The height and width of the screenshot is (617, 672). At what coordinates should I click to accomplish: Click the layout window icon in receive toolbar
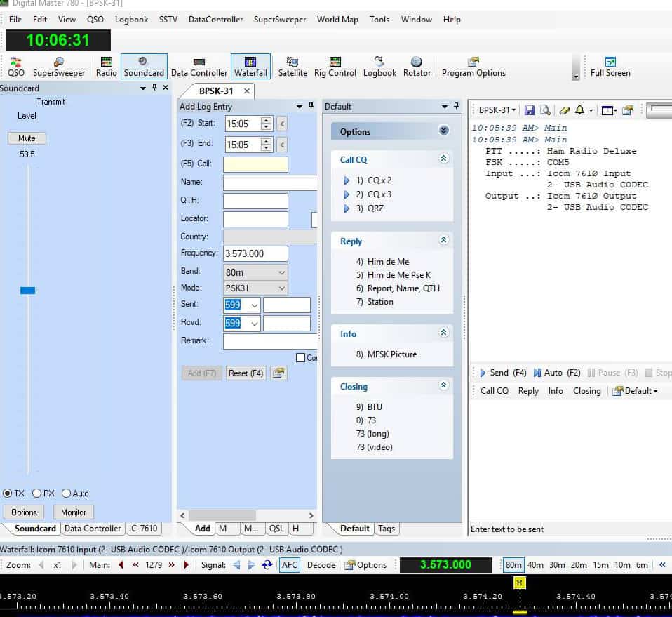click(607, 111)
